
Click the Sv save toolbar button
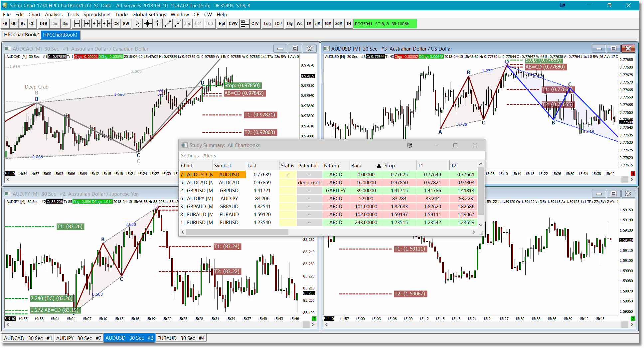23,24
